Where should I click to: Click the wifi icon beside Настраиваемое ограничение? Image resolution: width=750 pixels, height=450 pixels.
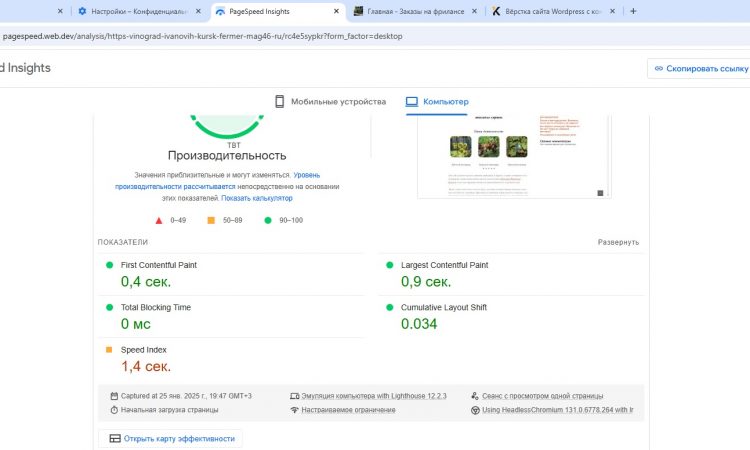294,410
